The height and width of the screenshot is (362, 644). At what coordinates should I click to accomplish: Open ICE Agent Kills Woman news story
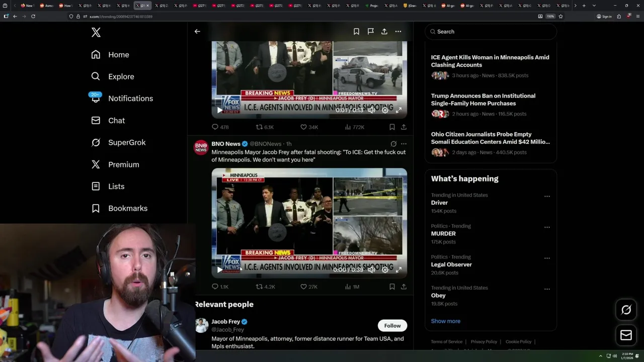point(491,66)
